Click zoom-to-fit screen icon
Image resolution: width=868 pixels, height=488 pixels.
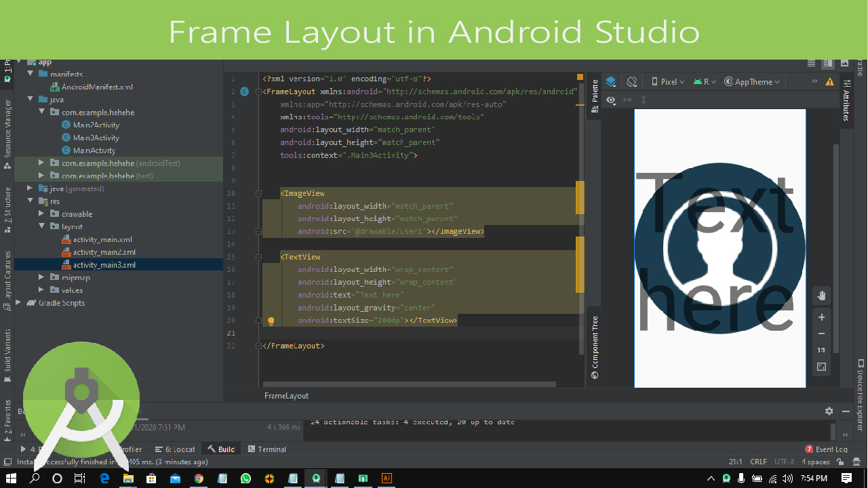(821, 367)
